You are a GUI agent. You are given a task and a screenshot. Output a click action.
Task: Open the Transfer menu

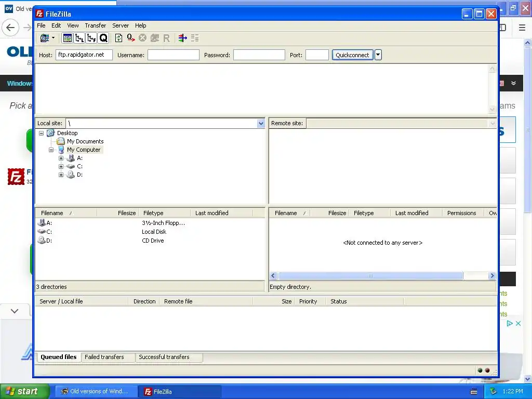96,25
